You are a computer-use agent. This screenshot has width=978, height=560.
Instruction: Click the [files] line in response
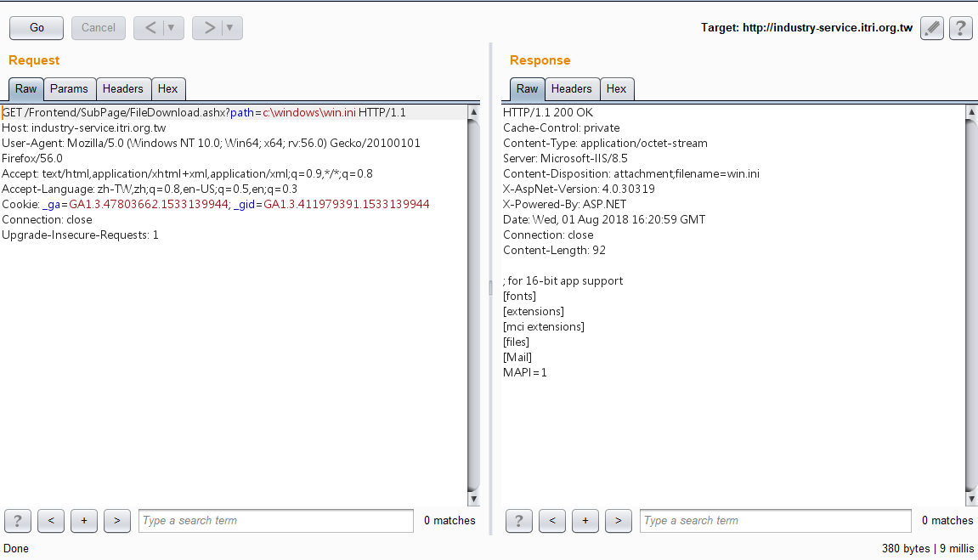[x=516, y=342]
